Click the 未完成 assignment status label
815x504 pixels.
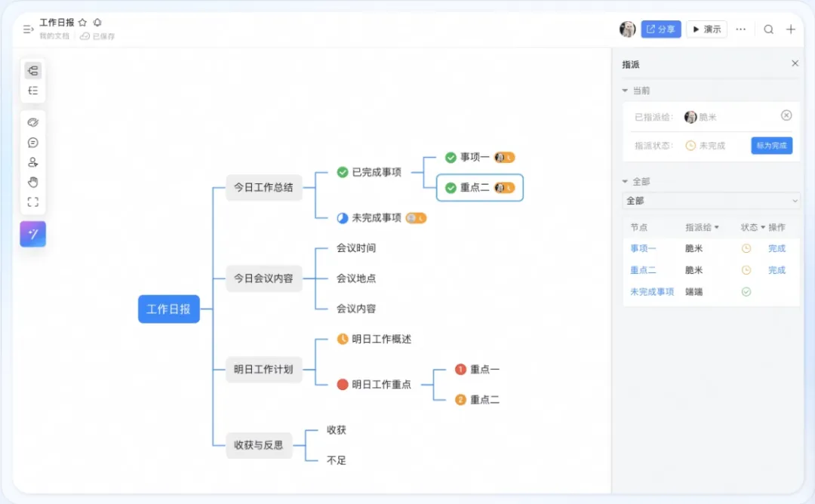(x=712, y=146)
